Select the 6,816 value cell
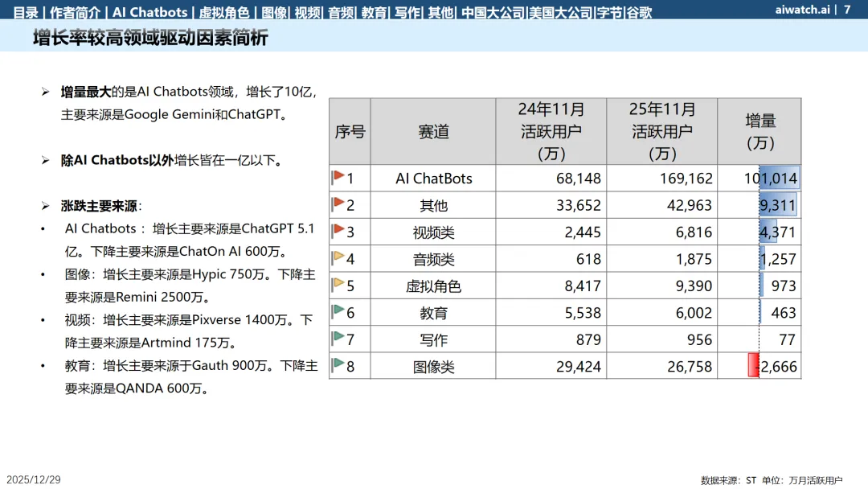The width and height of the screenshot is (868, 489). pyautogui.click(x=662, y=232)
